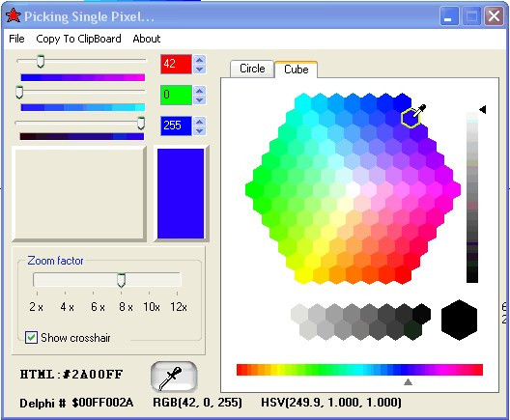This screenshot has height=420, width=510.
Task: Click the selected blue hexagon with yellow outline
Action: click(x=411, y=118)
